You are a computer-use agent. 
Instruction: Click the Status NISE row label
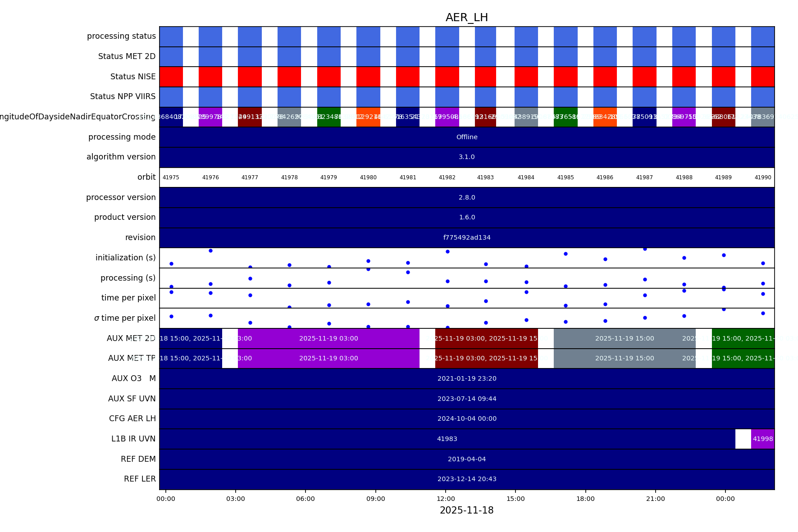pyautogui.click(x=133, y=77)
